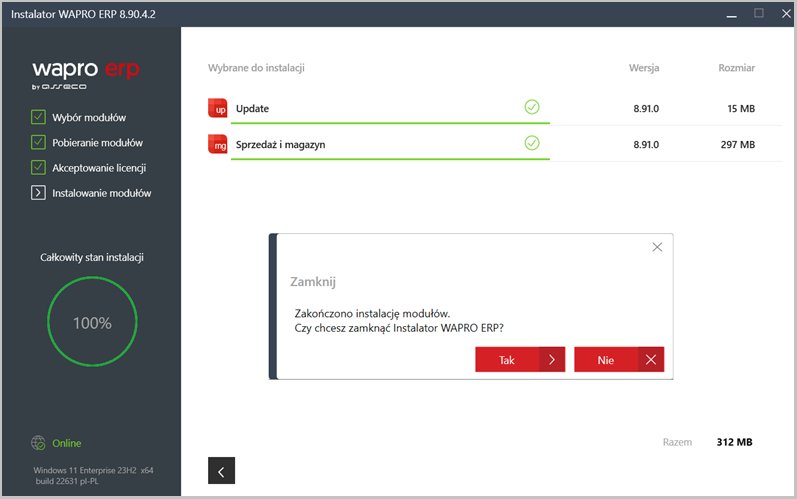The image size is (797, 499).
Task: Click the 'Instalator WAPRO ERP 8.90.4.2' window title
Action: pos(83,14)
